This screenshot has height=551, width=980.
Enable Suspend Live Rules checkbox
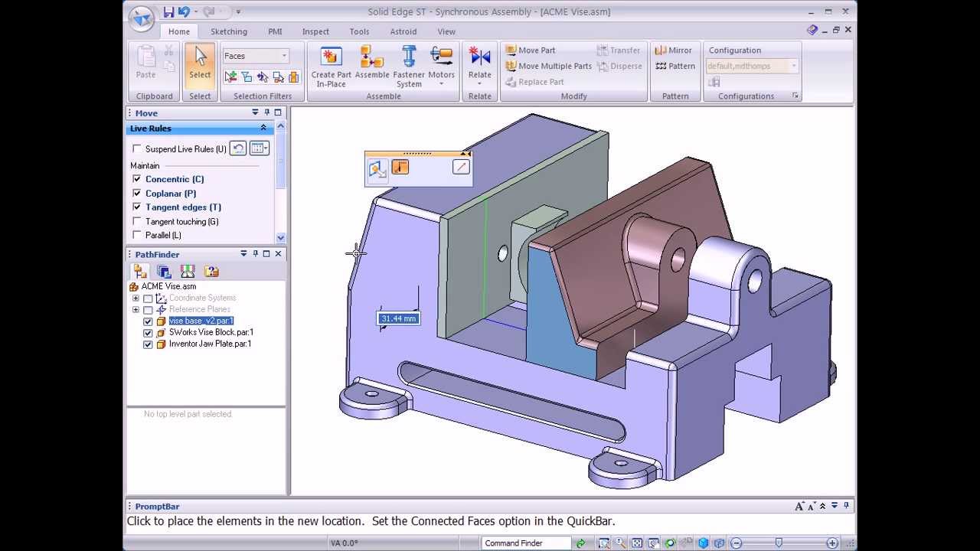click(x=138, y=149)
